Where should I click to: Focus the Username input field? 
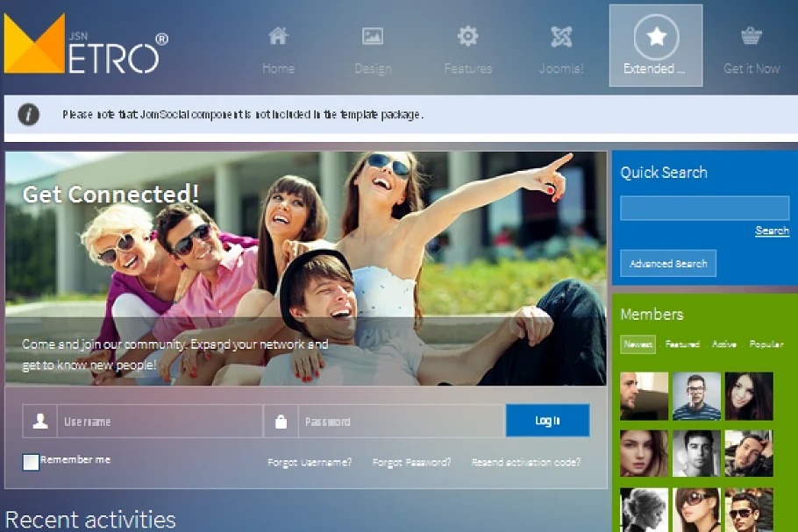click(160, 422)
